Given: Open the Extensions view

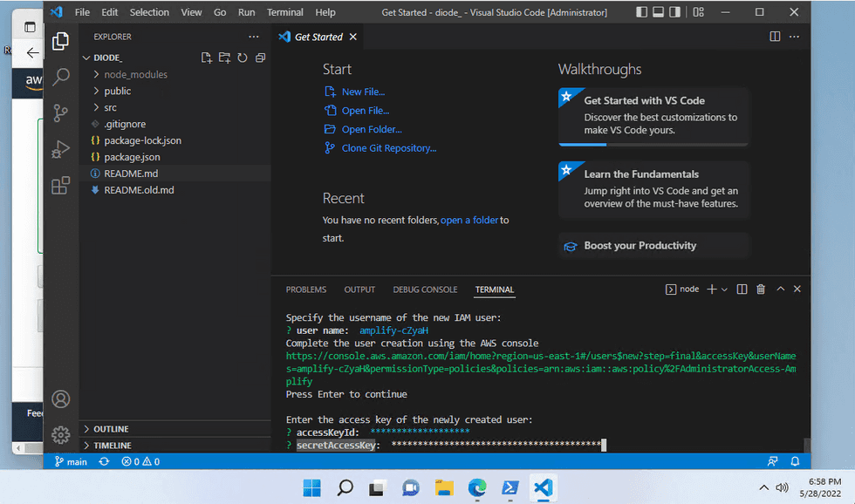Looking at the screenshot, I should tap(60, 185).
